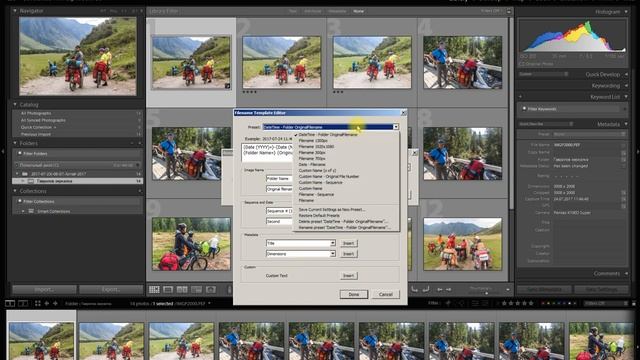Open the Title metadata dropdown
Viewport: 640px width, 360px height.
333,243
